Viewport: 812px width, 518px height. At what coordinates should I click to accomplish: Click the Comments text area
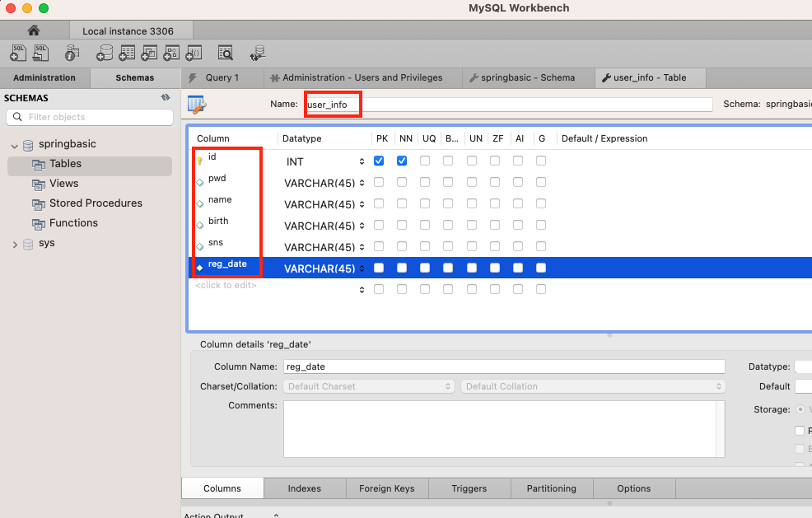(504, 429)
